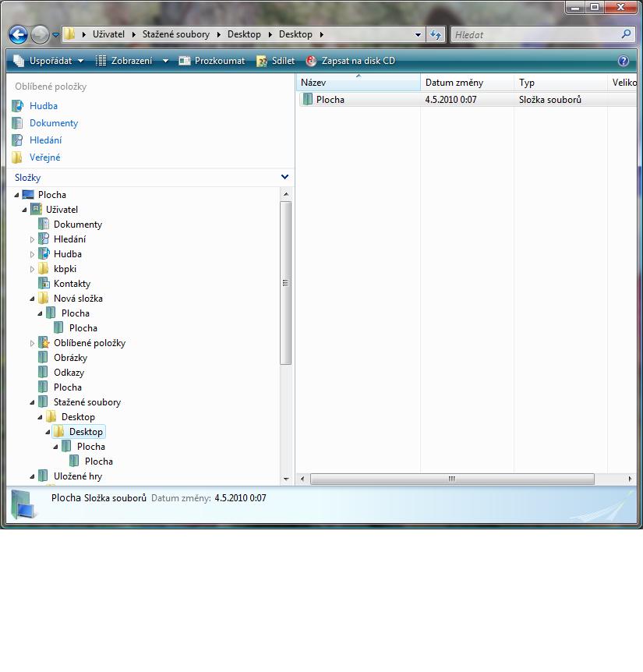Click the Hudba music icon in favorites
The width and height of the screenshot is (643, 672).
(17, 106)
